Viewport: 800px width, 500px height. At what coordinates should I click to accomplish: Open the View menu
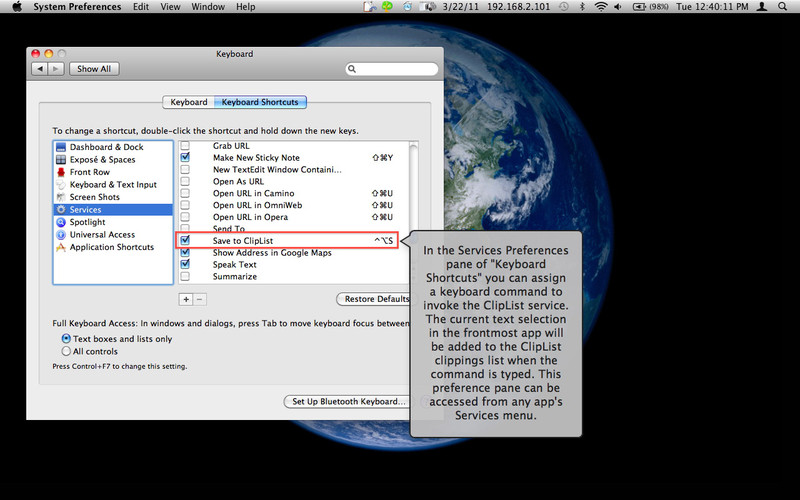(x=170, y=7)
